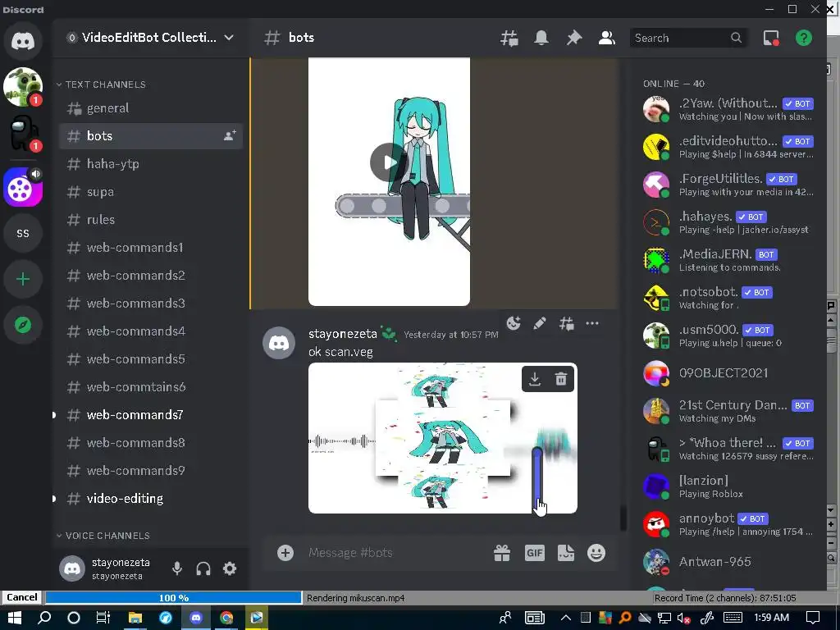Open notification settings bell icon
Viewport: 840px width, 630px height.
pyautogui.click(x=541, y=38)
